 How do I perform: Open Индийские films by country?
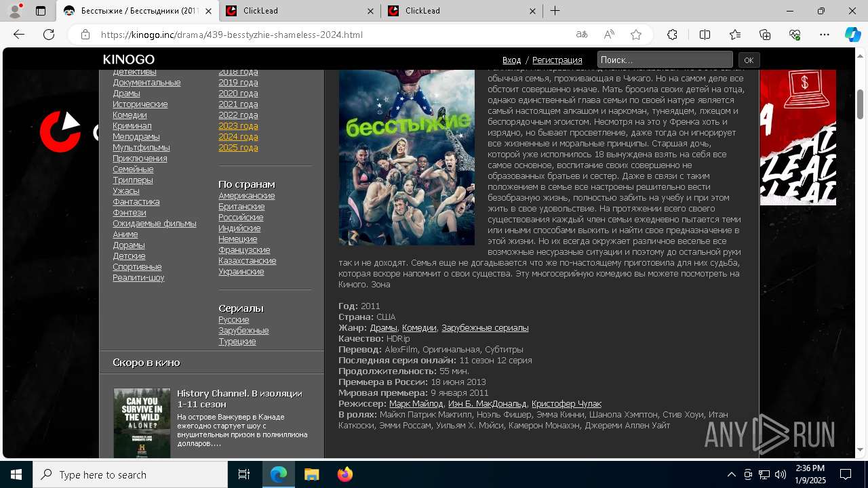pyautogui.click(x=239, y=228)
